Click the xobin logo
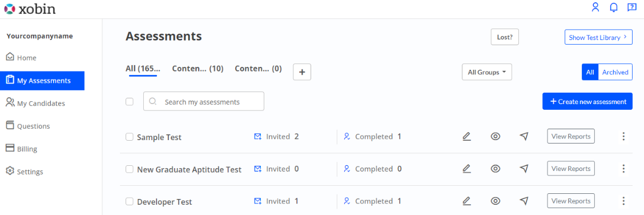The height and width of the screenshot is (215, 644). pyautogui.click(x=30, y=9)
